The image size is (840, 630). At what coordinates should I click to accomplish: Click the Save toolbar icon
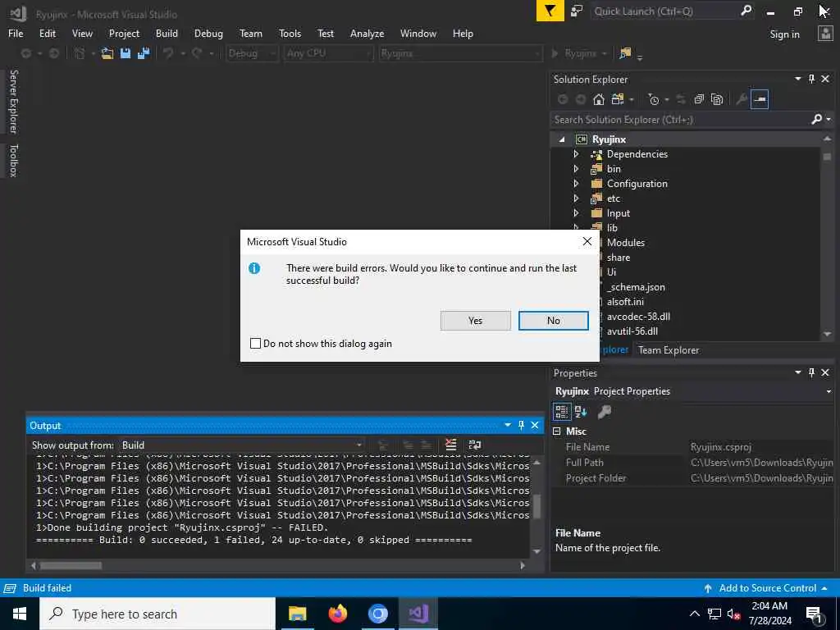coord(126,53)
